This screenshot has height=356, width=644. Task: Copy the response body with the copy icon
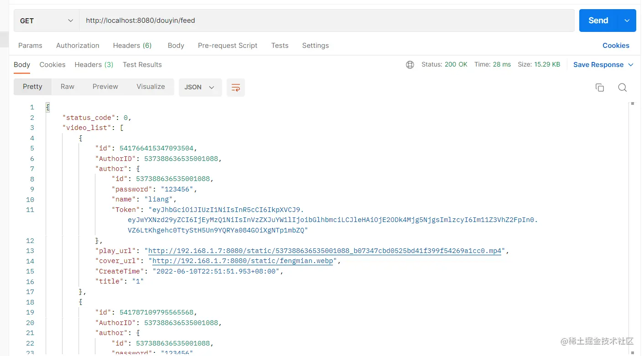click(600, 88)
